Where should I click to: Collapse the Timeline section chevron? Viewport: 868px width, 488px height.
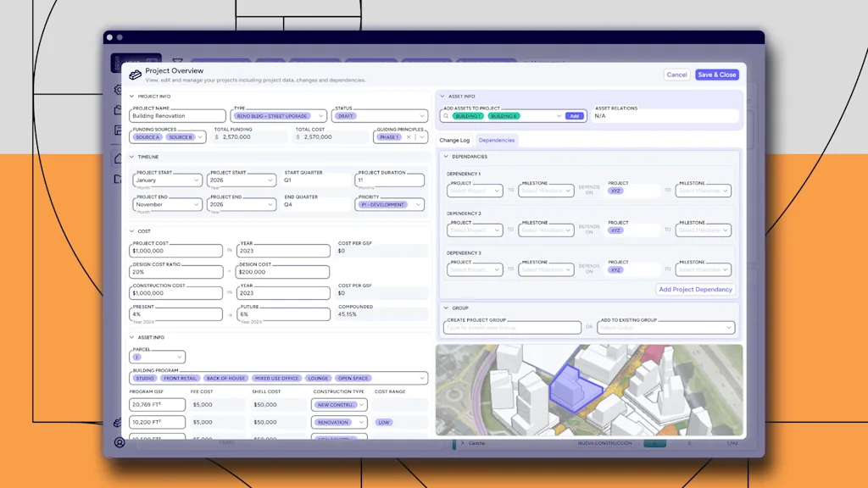[132, 157]
